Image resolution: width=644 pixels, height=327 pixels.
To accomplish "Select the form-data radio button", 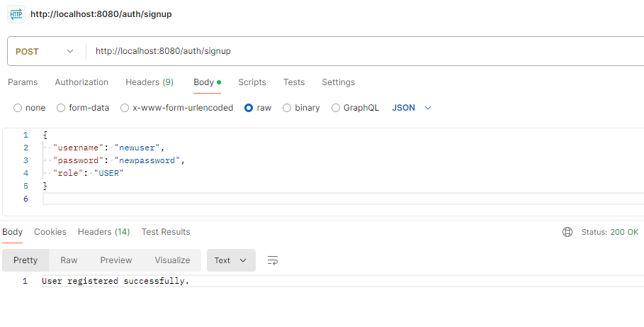I will point(61,108).
